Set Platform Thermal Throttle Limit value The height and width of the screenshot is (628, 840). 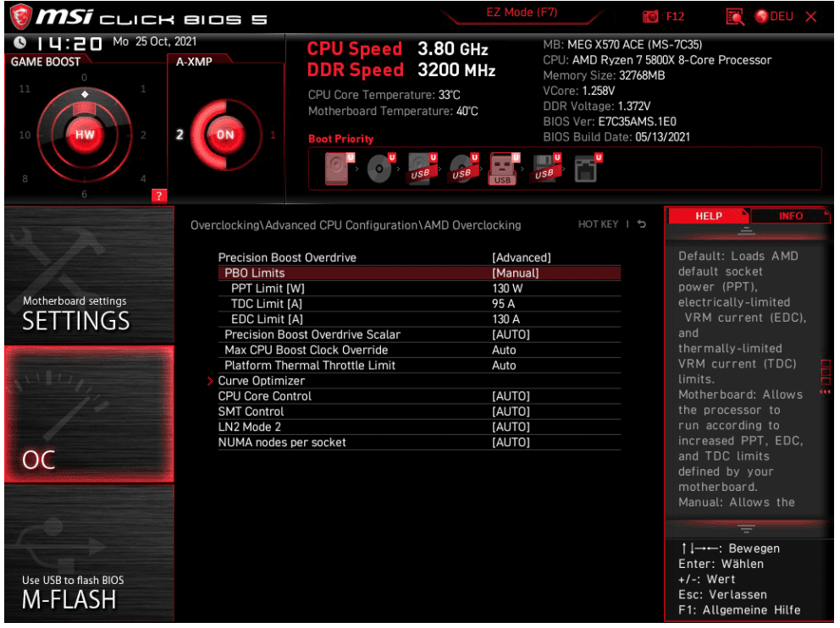click(x=504, y=366)
